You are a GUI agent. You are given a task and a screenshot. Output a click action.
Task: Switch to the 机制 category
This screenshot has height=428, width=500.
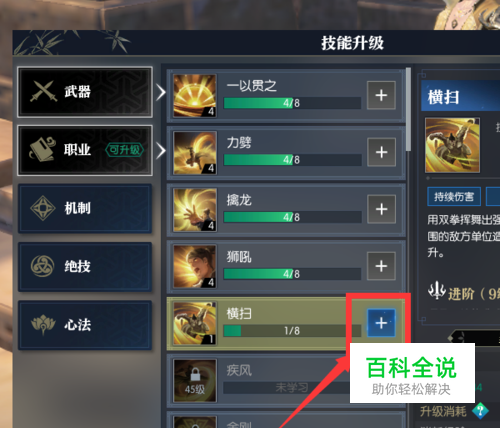point(85,208)
